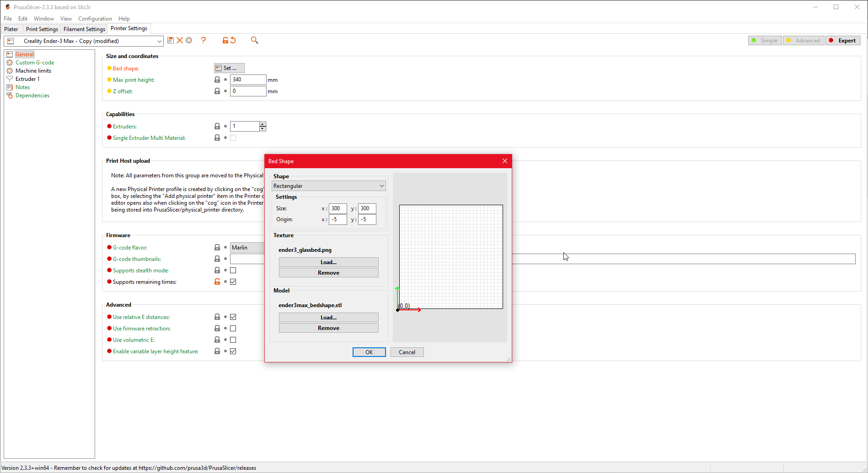Click the origin y field
Screen dimensions: 868x473
point(367,219)
